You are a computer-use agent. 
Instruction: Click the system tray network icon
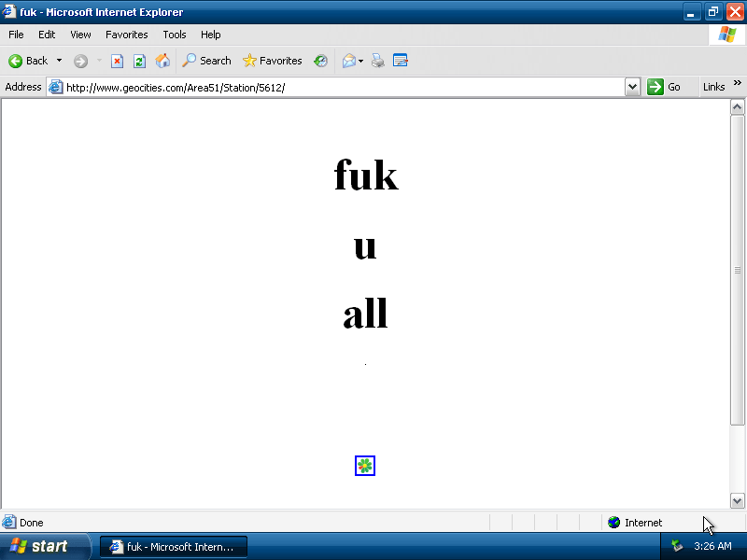click(x=677, y=545)
